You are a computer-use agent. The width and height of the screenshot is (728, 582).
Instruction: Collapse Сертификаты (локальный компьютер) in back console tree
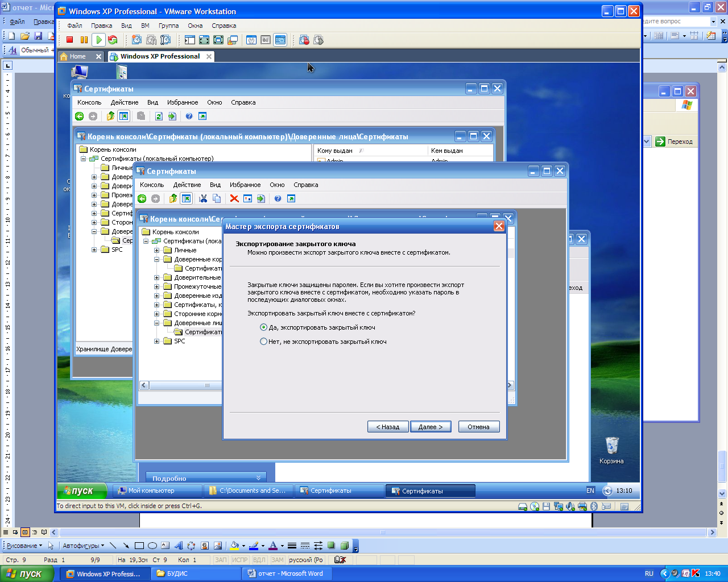tap(83, 159)
